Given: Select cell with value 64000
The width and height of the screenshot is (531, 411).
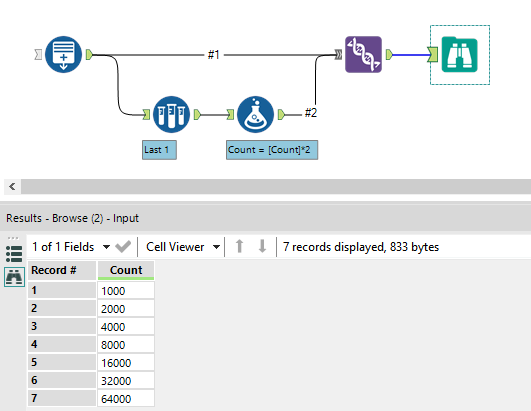Looking at the screenshot, I should click(x=126, y=398).
